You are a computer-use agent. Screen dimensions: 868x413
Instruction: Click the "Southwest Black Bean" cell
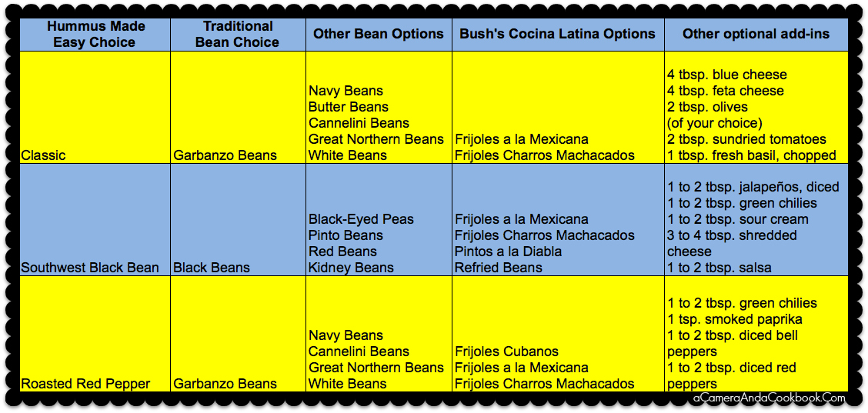90,268
